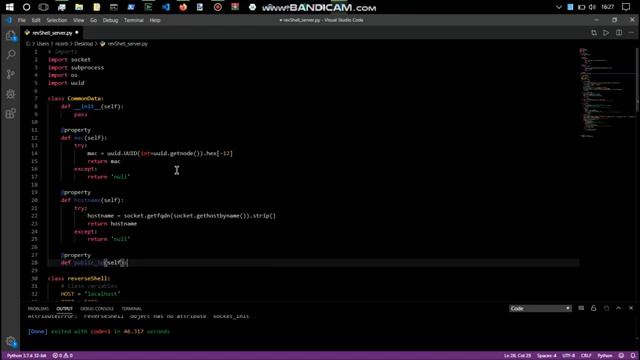The height and width of the screenshot is (360, 640).
Task: Change indentation via Spaces: 4
Action: pos(547,356)
